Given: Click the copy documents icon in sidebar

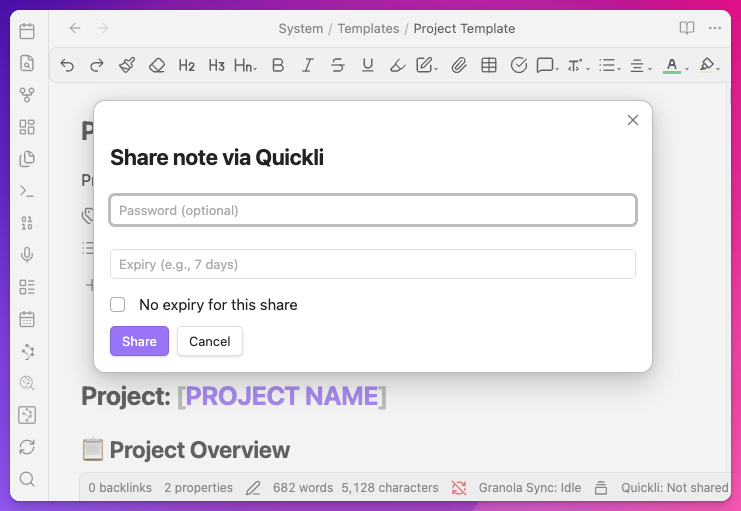Looking at the screenshot, I should click(27, 159).
